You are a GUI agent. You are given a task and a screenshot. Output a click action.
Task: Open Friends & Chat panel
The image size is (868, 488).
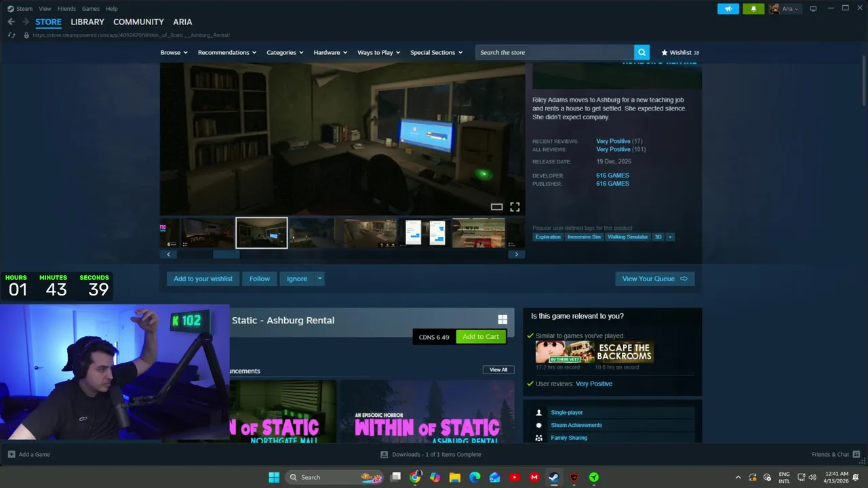point(835,454)
